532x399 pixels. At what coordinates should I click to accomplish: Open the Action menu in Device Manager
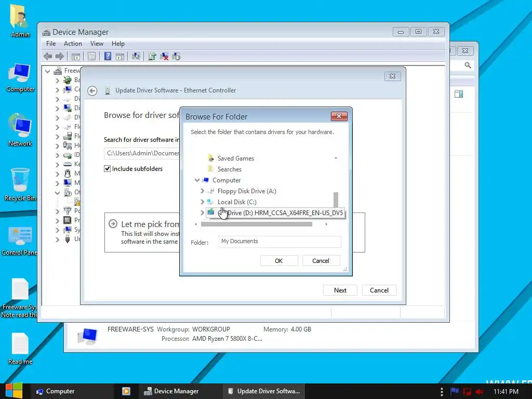point(73,44)
